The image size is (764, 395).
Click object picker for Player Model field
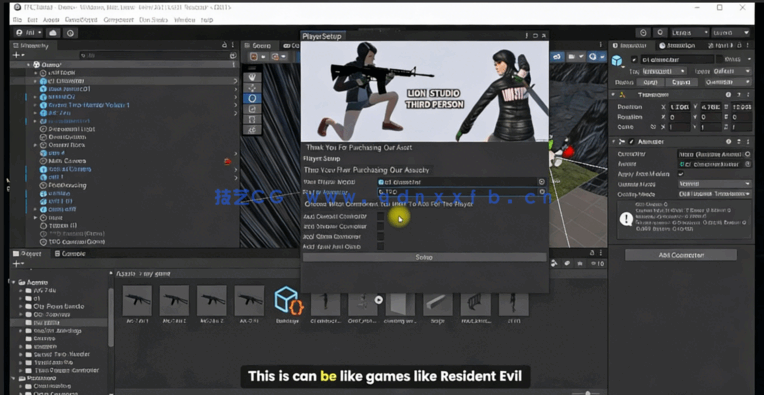[541, 182]
